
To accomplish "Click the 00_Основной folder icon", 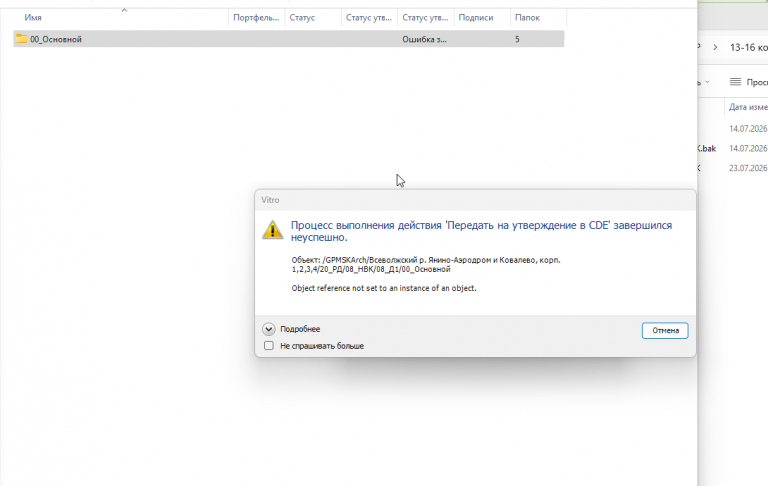I will tap(22, 39).
